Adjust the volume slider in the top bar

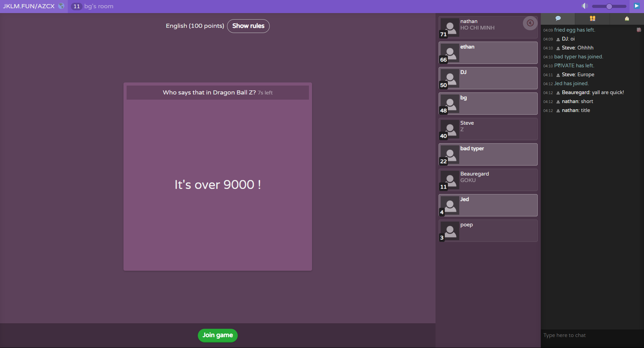click(609, 6)
